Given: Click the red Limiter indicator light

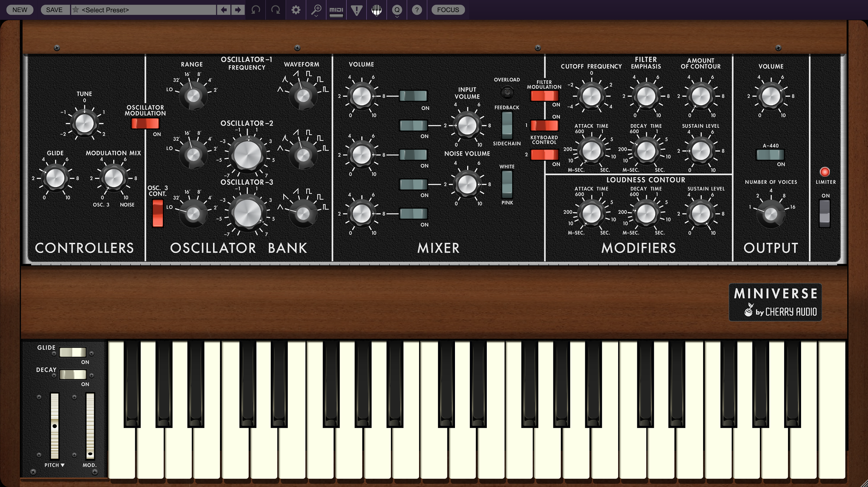Looking at the screenshot, I should (x=825, y=171).
